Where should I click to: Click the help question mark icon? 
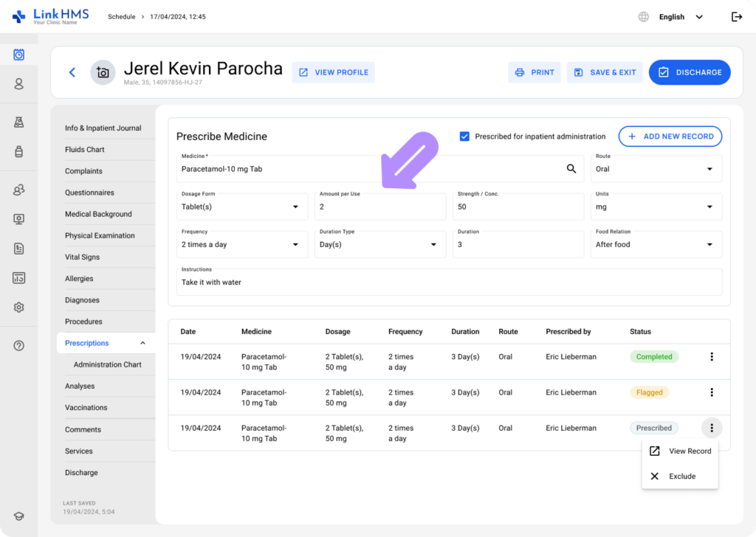pyautogui.click(x=18, y=346)
